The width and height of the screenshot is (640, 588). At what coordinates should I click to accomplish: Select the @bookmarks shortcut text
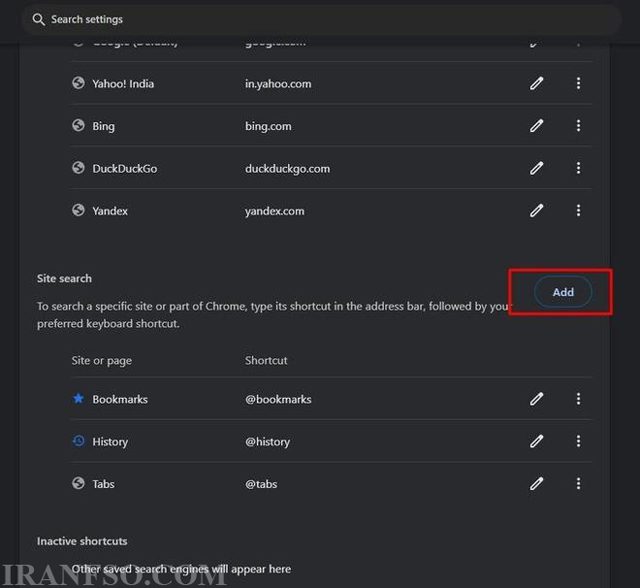[x=278, y=399]
